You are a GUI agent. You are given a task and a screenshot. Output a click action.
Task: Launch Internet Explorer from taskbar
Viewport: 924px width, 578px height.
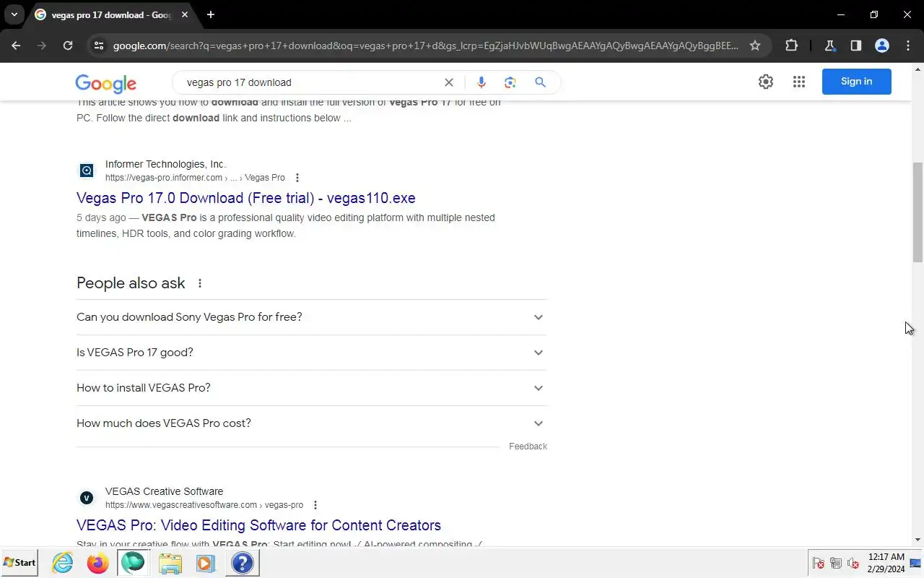click(63, 563)
